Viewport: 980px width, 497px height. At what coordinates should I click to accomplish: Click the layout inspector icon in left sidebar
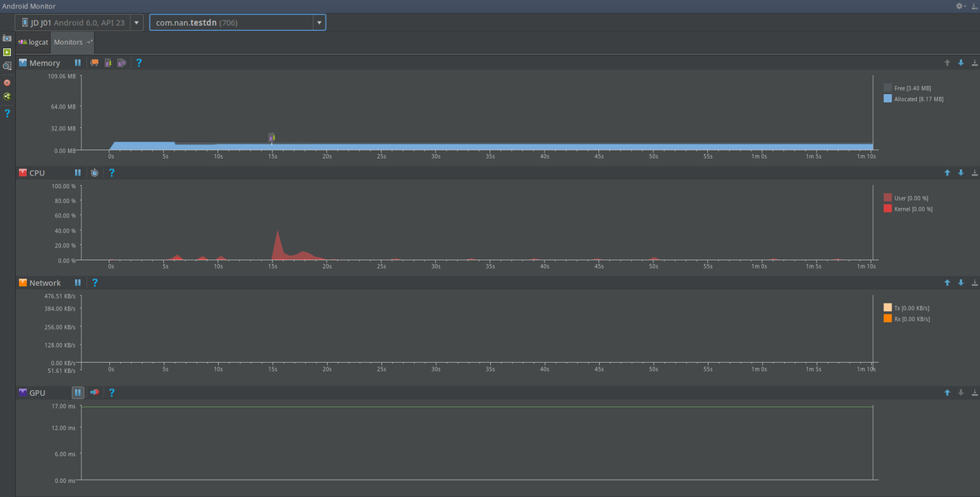click(7, 96)
